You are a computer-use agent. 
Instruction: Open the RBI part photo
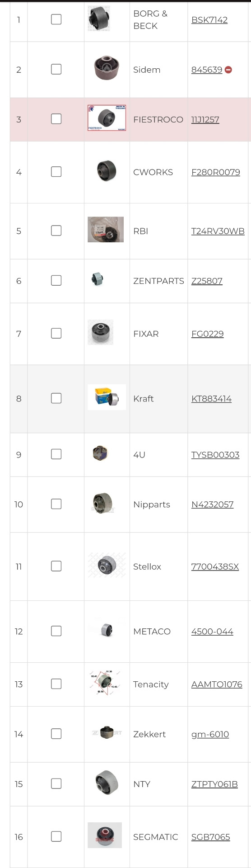pos(106,229)
